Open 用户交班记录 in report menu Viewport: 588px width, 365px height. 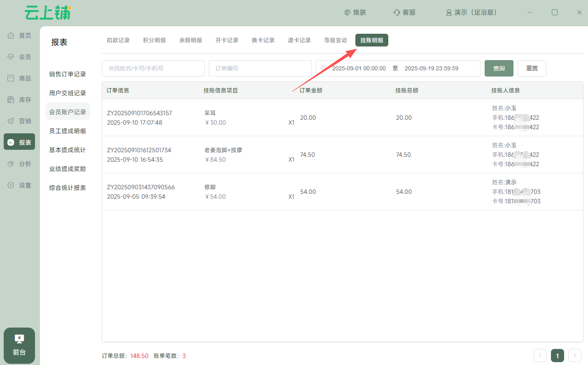pyautogui.click(x=68, y=93)
